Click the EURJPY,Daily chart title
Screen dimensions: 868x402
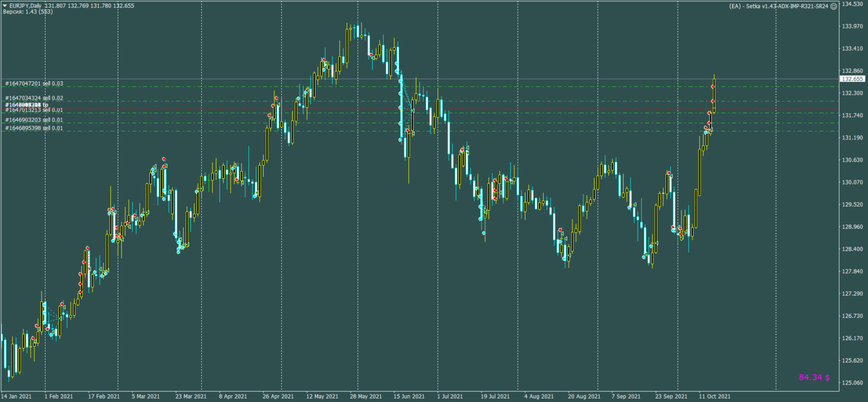(x=25, y=5)
